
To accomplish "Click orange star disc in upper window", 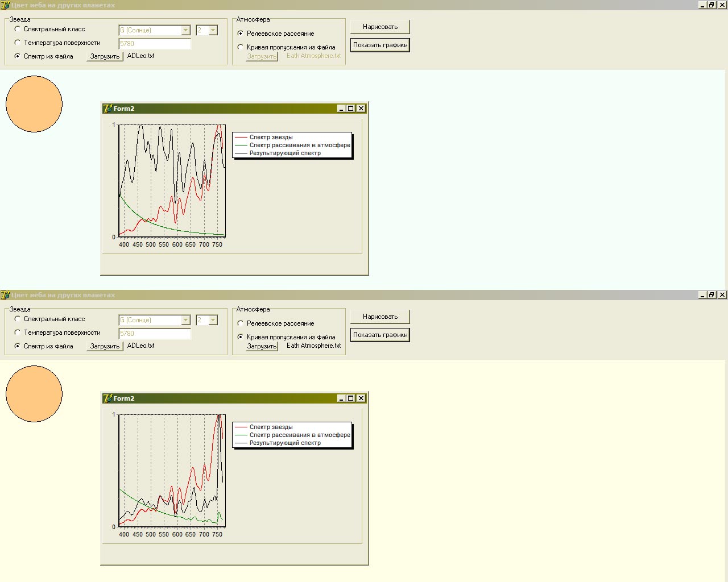I will pos(34,104).
